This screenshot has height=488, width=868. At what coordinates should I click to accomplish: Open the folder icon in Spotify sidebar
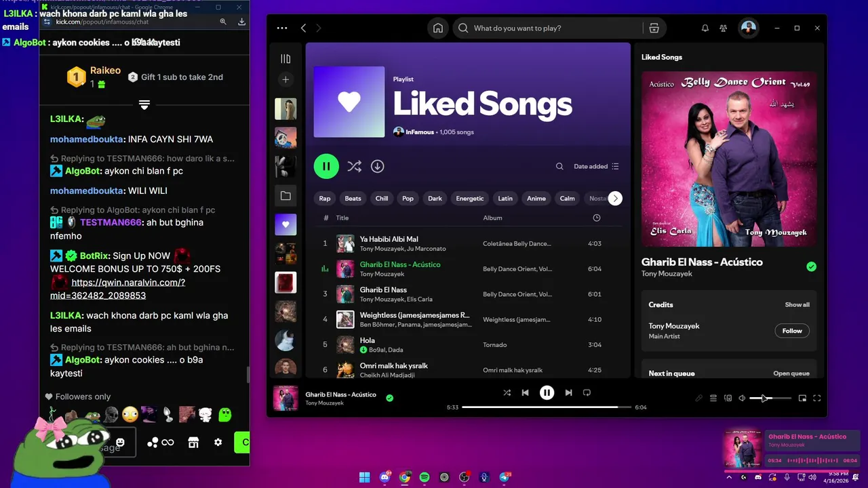(285, 196)
